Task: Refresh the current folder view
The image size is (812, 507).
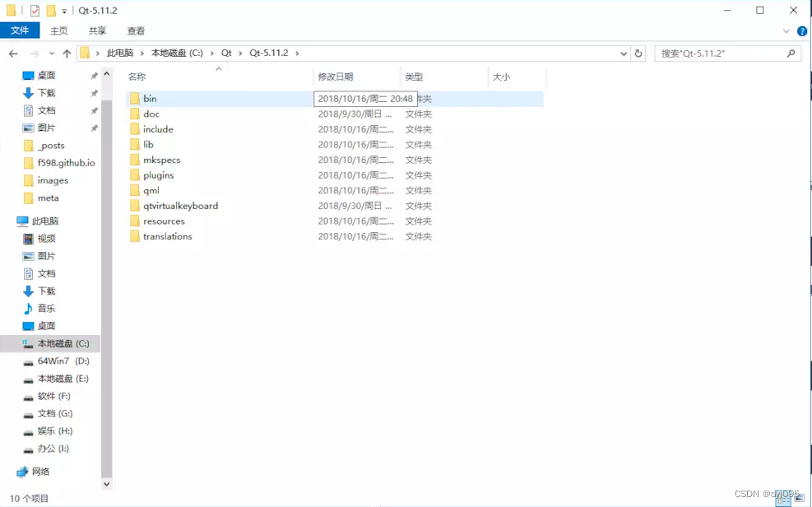Action: [638, 53]
